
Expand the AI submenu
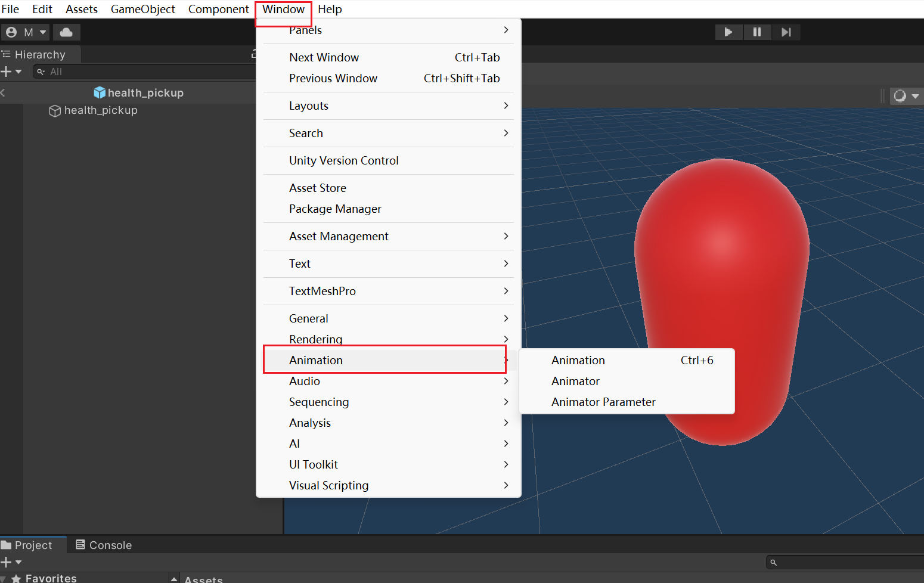[389, 444]
